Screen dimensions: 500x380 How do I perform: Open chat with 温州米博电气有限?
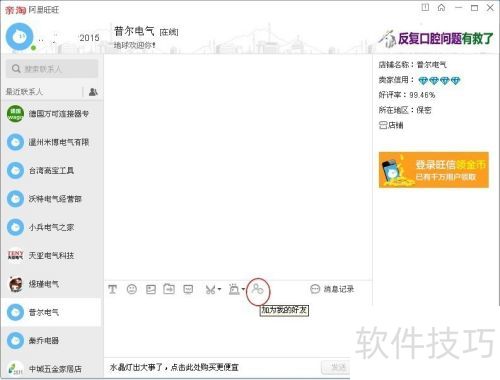(52, 142)
